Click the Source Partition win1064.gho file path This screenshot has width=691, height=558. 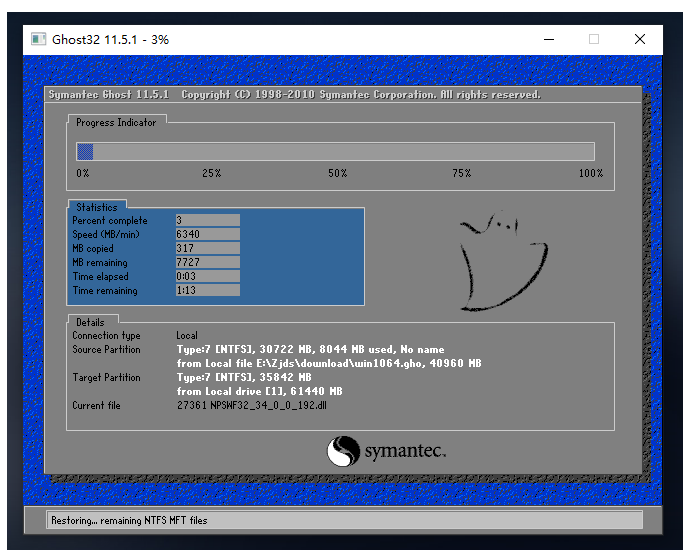(x=329, y=363)
